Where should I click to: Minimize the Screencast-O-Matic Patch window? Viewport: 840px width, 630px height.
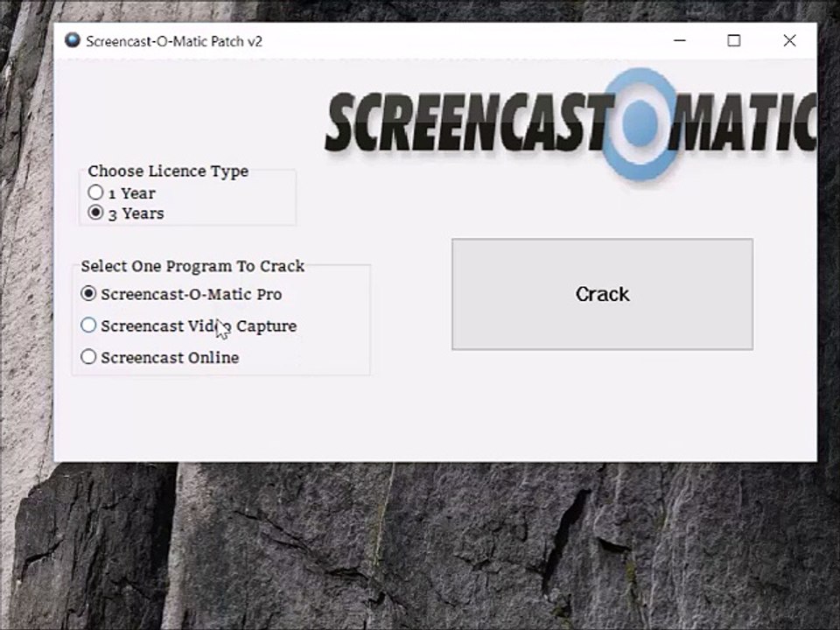pos(680,40)
